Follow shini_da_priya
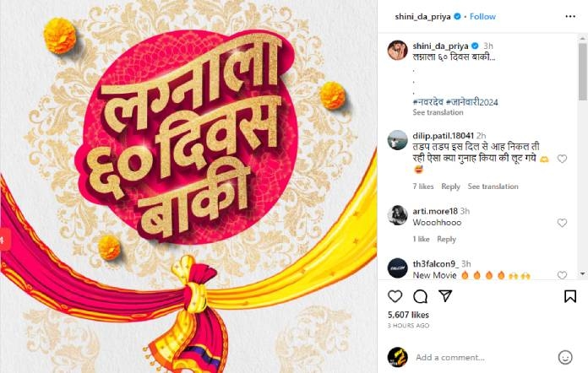The width and height of the screenshot is (588, 373). pyautogui.click(x=482, y=17)
